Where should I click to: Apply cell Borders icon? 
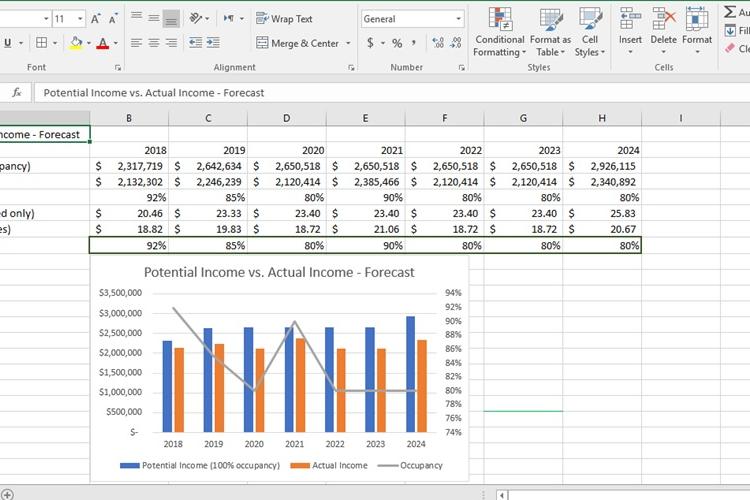click(42, 43)
